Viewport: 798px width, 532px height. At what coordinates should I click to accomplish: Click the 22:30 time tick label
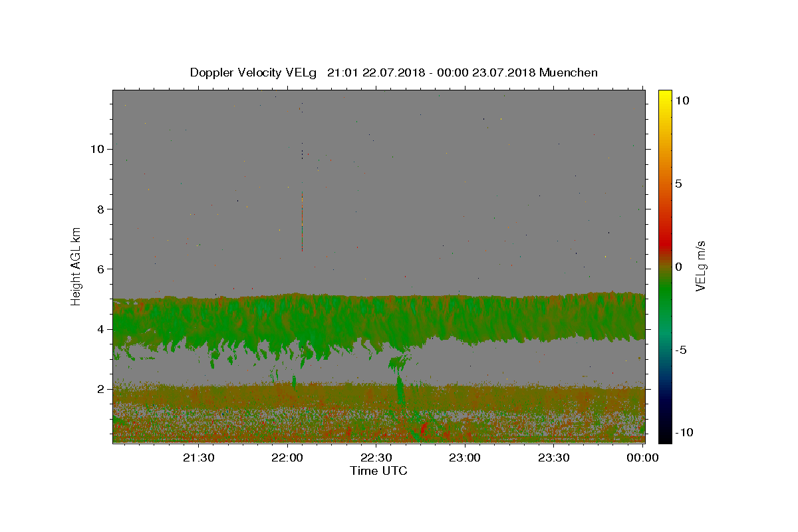[376, 458]
